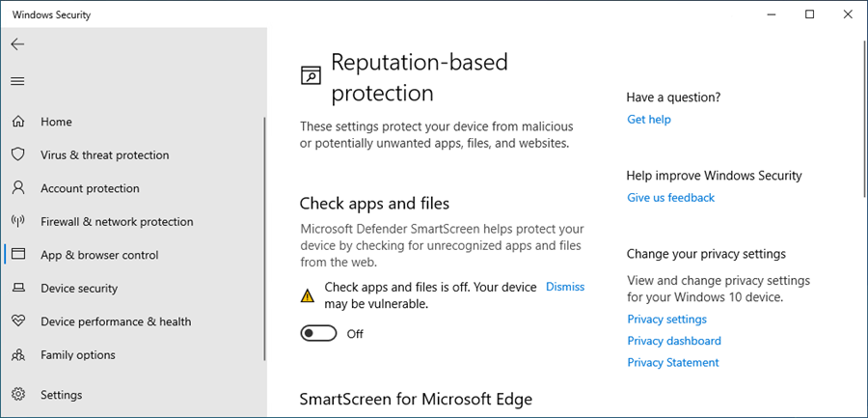868x418 pixels.
Task: Open the Get help link
Action: [x=648, y=120]
